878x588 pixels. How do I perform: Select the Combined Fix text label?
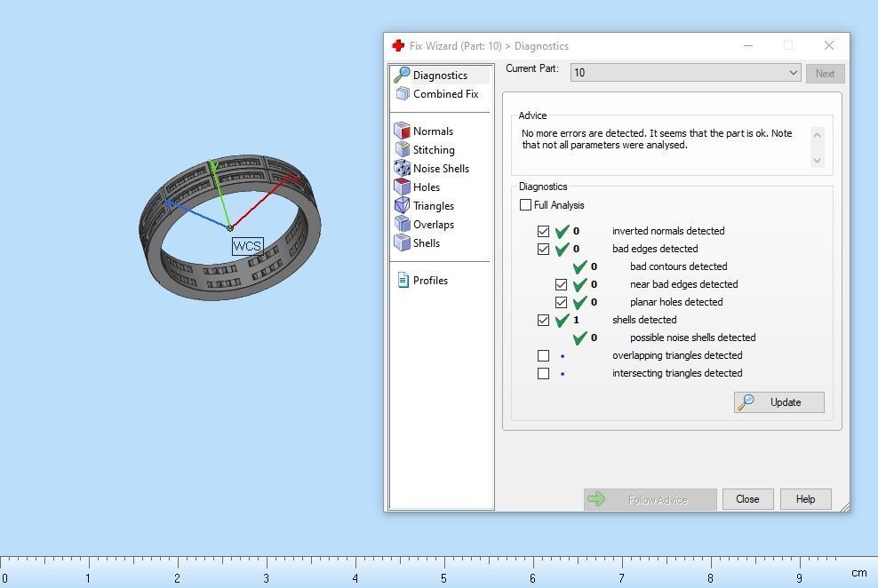pyautogui.click(x=446, y=94)
